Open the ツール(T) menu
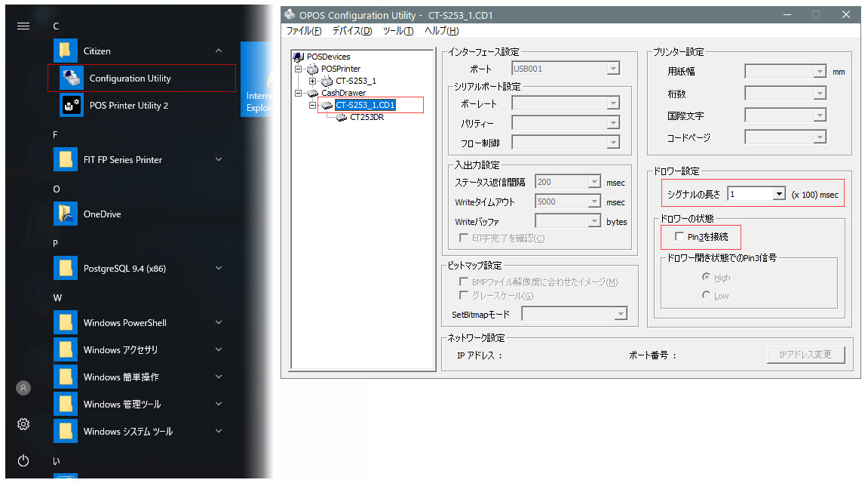The height and width of the screenshot is (483, 868). coord(397,31)
